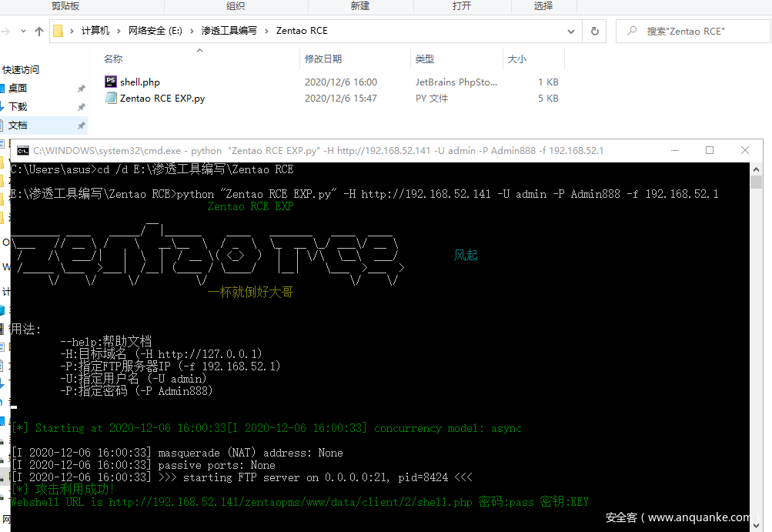
Task: Refresh the Zentao RCE folder view
Action: (x=595, y=31)
